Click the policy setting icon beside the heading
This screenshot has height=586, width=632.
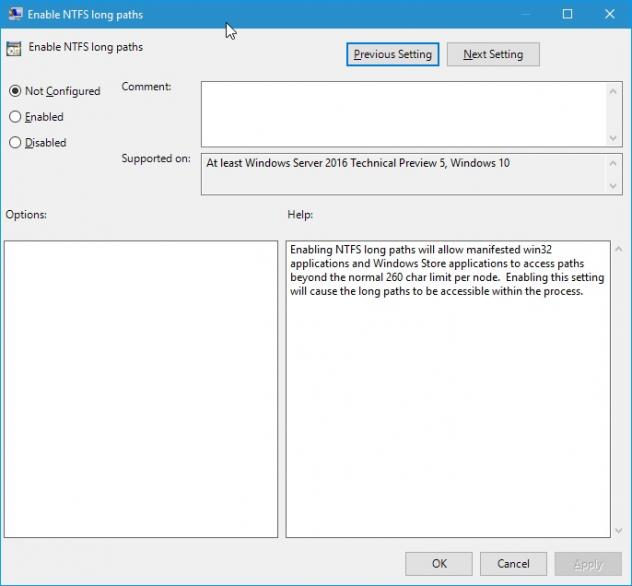click(x=14, y=48)
